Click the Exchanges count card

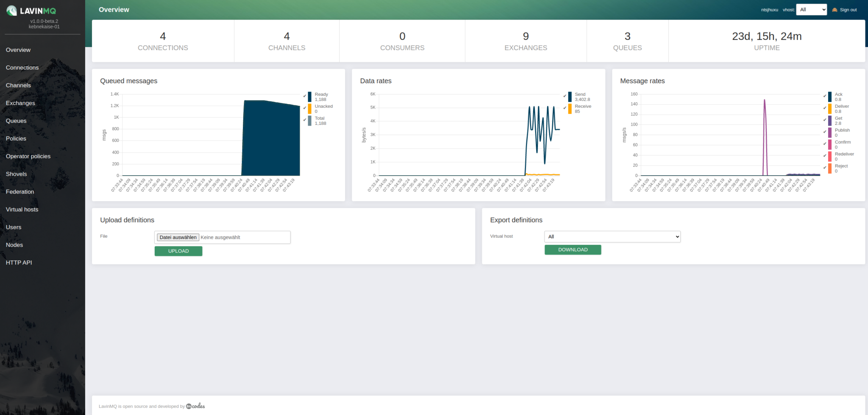[x=526, y=41]
